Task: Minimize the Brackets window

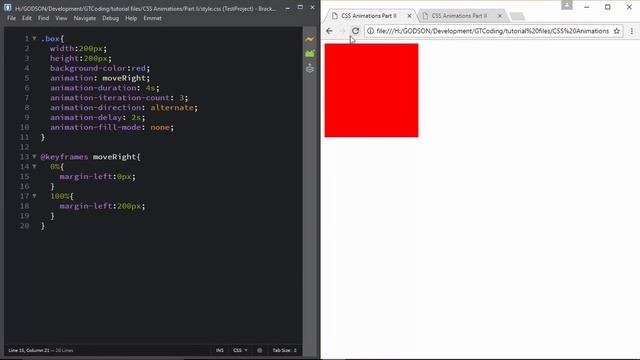Action: coord(287,7)
